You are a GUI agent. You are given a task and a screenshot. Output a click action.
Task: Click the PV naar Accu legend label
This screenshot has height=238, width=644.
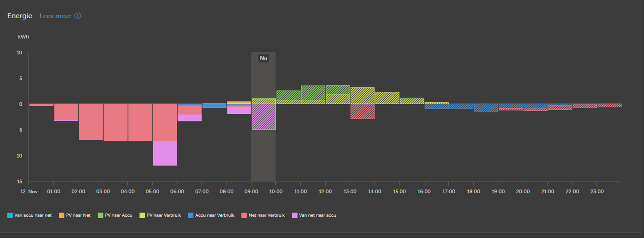click(x=118, y=215)
